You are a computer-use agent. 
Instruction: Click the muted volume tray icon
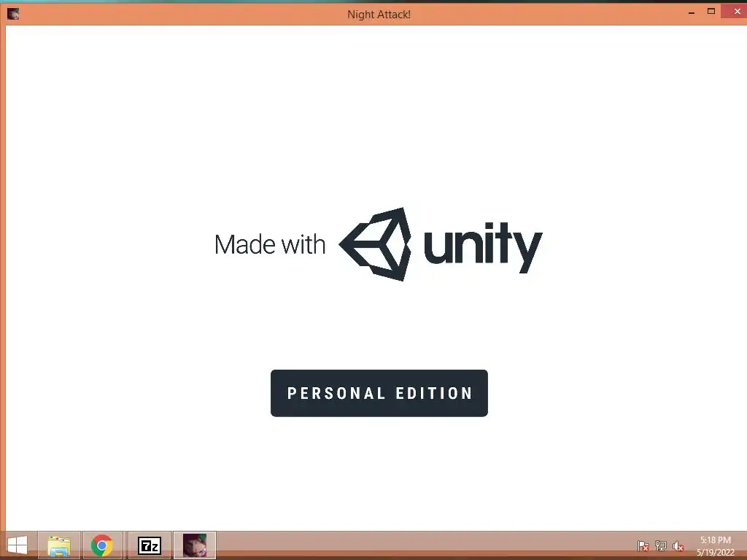coord(678,545)
